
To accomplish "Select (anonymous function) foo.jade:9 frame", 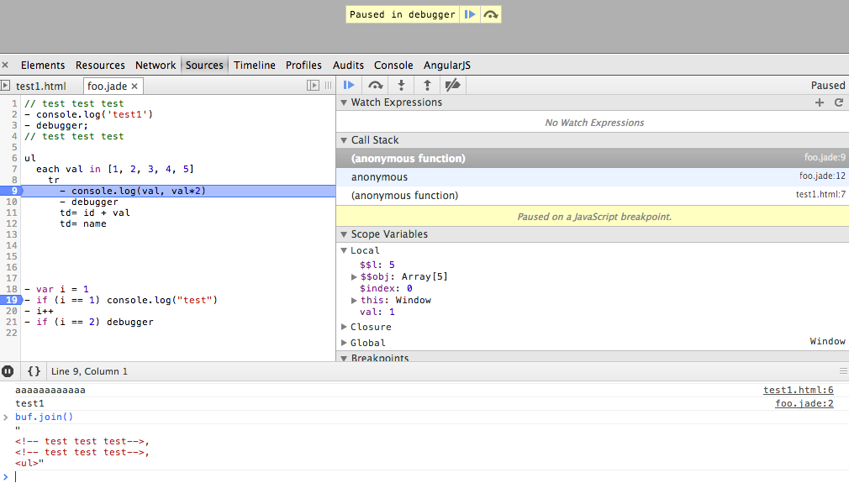I will click(x=593, y=158).
